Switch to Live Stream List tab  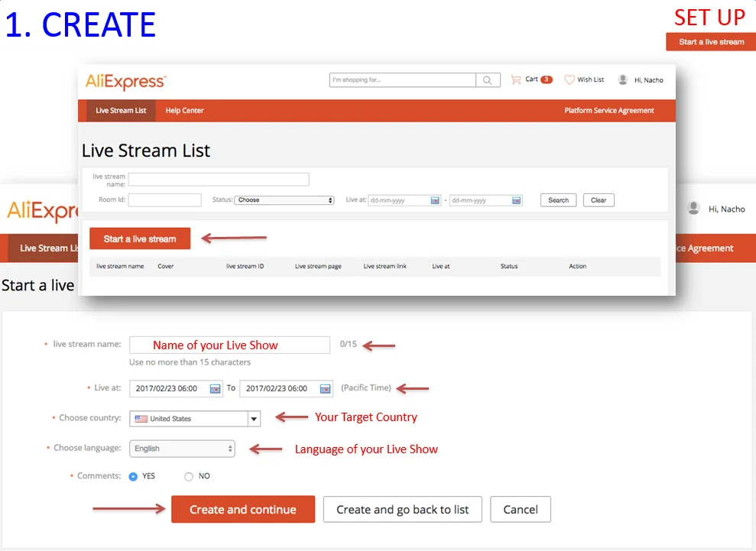click(x=121, y=110)
